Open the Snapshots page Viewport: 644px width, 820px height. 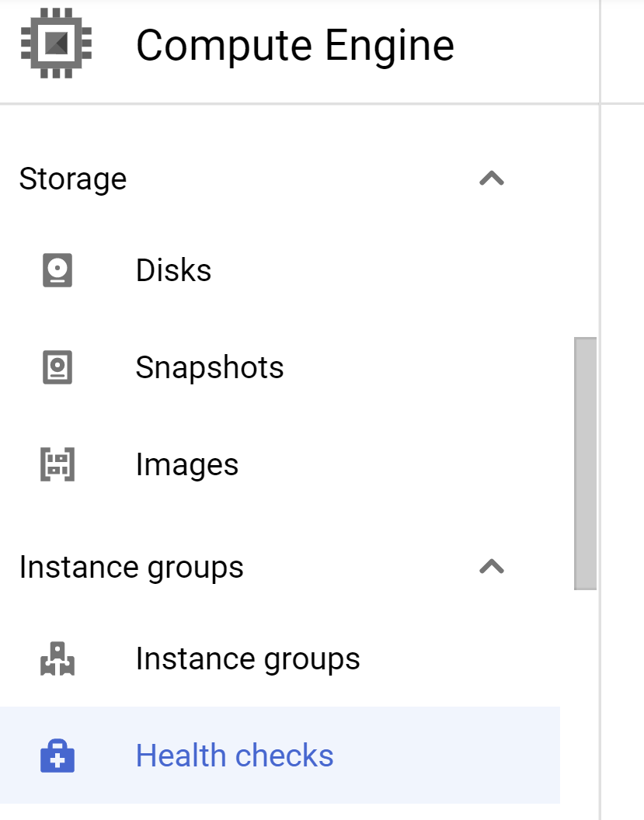pyautogui.click(x=208, y=367)
